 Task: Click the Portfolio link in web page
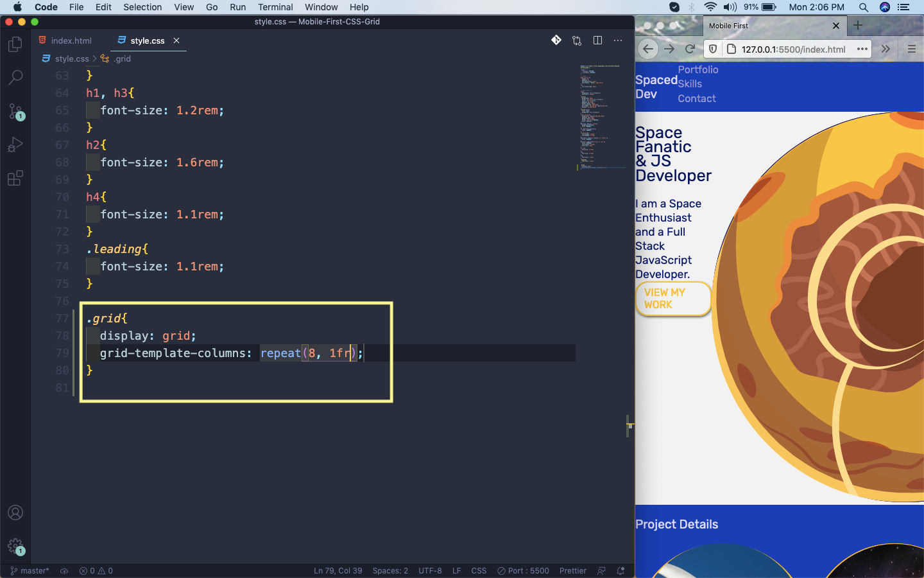click(x=698, y=69)
